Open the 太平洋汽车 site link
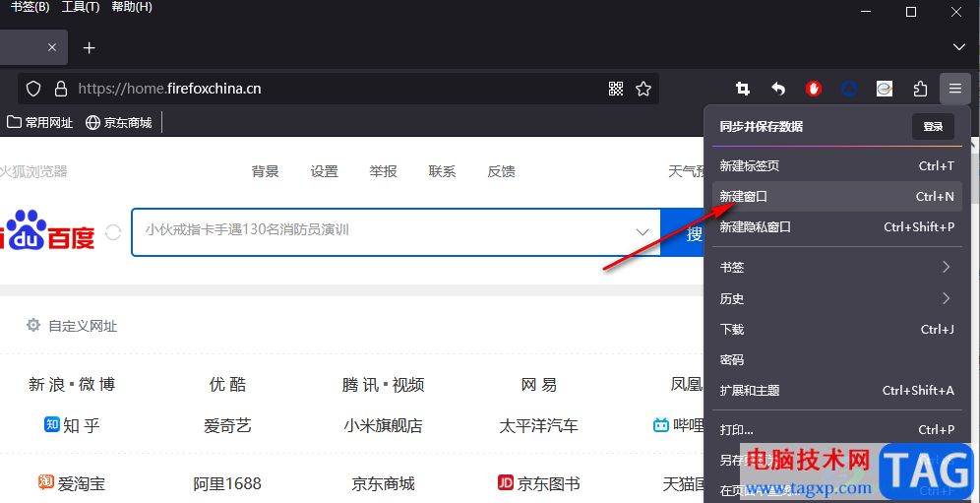 coord(539,426)
